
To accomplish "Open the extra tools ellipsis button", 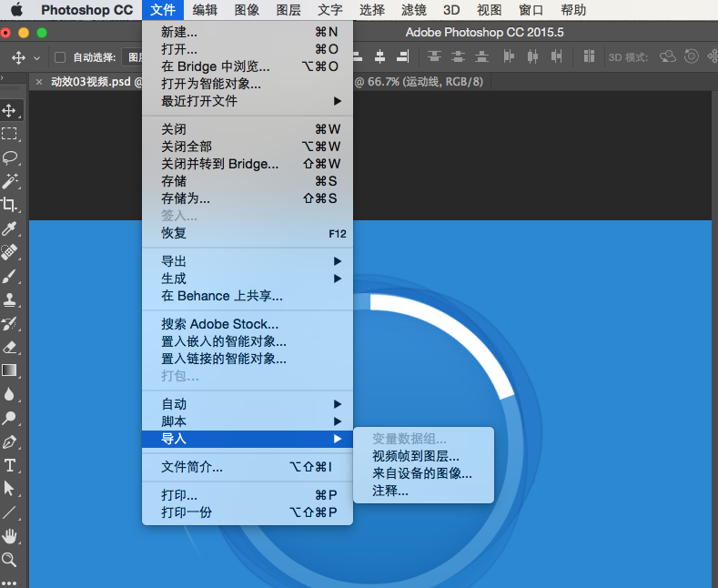I will (x=9, y=583).
